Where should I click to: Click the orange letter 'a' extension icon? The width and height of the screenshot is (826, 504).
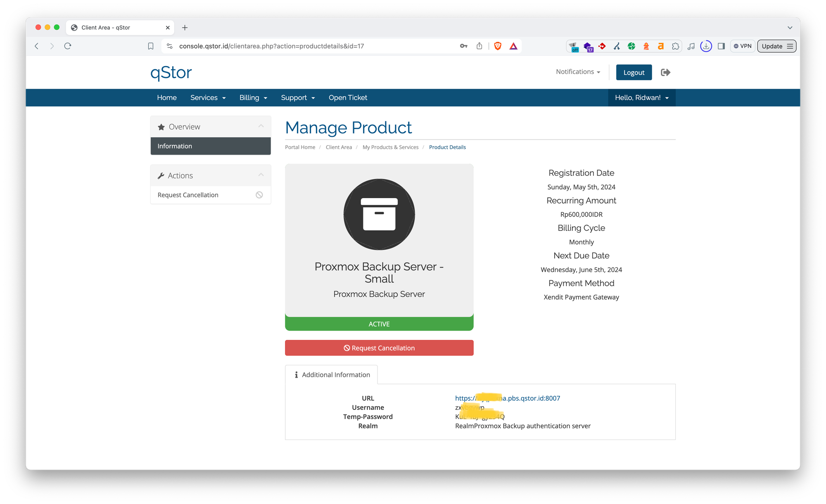pos(661,46)
